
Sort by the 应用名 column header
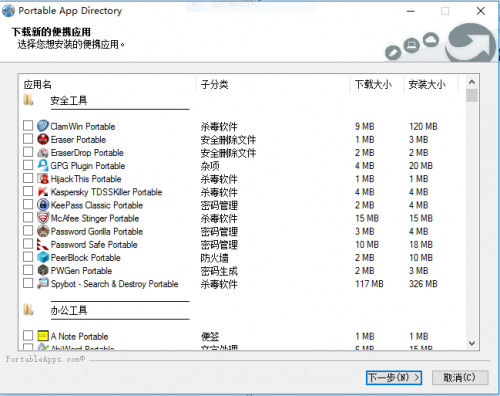(108, 84)
